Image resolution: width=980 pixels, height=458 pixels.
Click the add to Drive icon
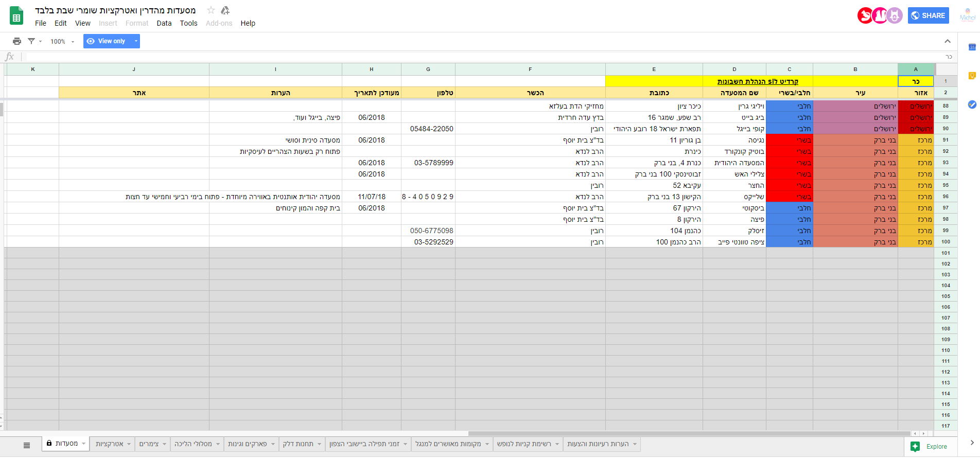click(225, 10)
